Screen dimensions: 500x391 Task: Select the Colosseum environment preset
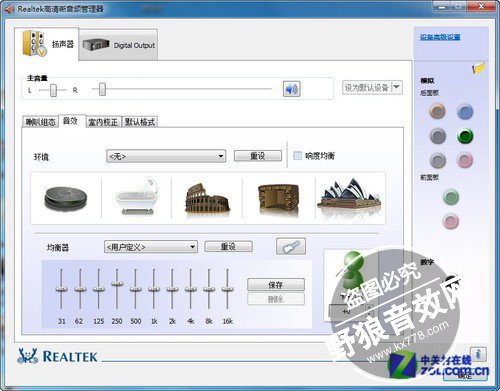point(207,198)
